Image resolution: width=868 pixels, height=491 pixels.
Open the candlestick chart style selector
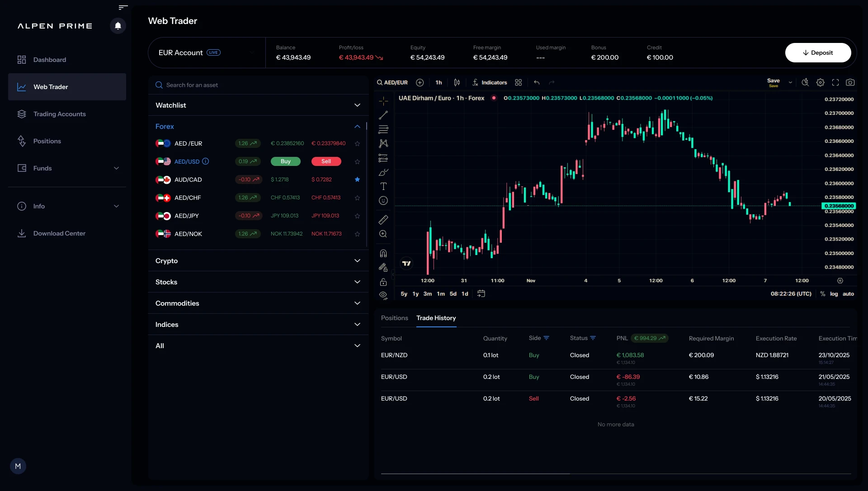tap(457, 83)
